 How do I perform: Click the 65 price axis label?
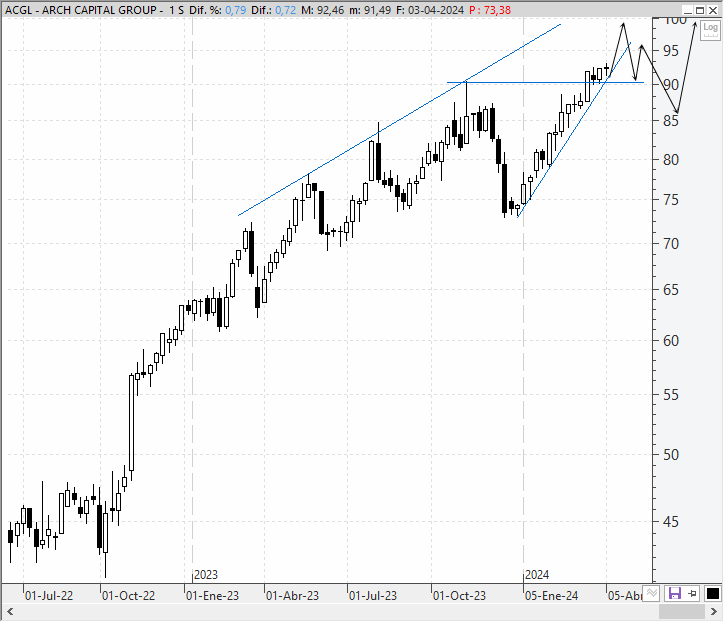(x=671, y=290)
